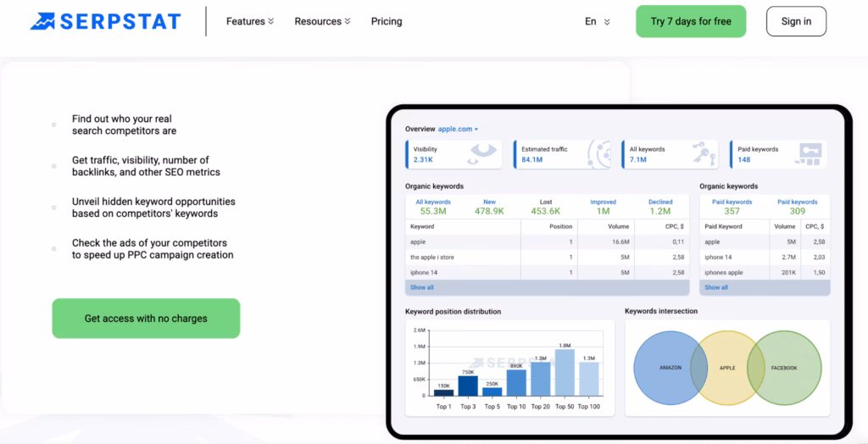Click the Serpstat logo icon
The image size is (868, 444).
[43, 21]
